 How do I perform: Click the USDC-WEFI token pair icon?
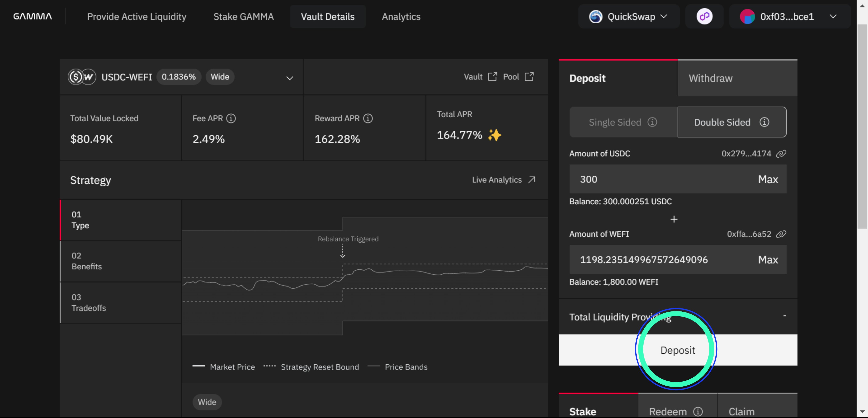82,77
